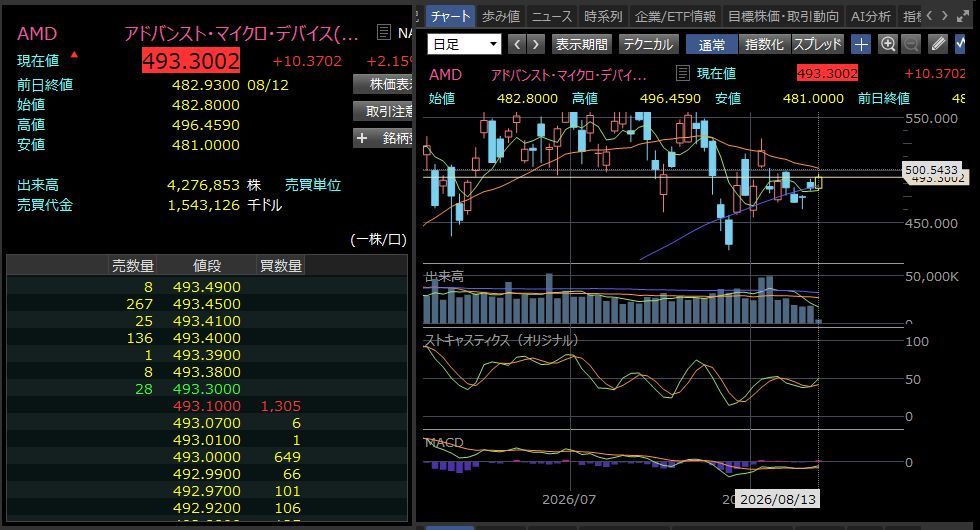Select ask price 493.3800

(206, 372)
